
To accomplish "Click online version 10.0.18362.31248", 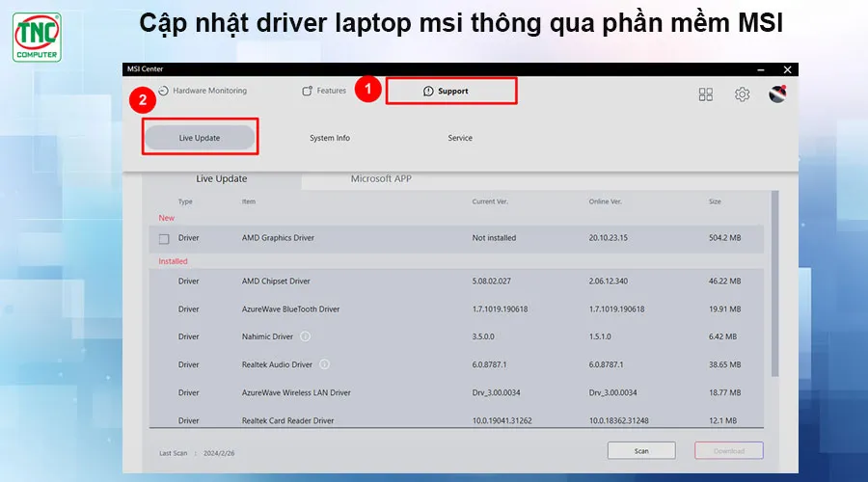I will pyautogui.click(x=618, y=420).
